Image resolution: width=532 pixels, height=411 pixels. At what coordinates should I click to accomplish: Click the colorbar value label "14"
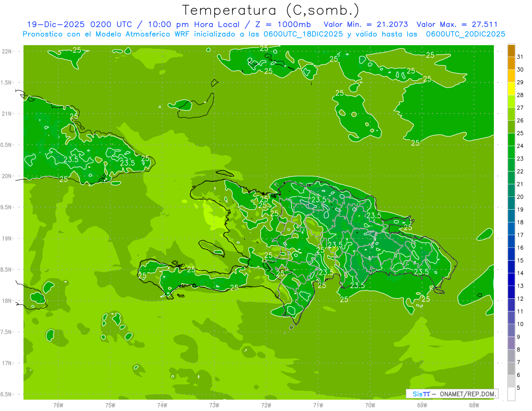(520, 273)
